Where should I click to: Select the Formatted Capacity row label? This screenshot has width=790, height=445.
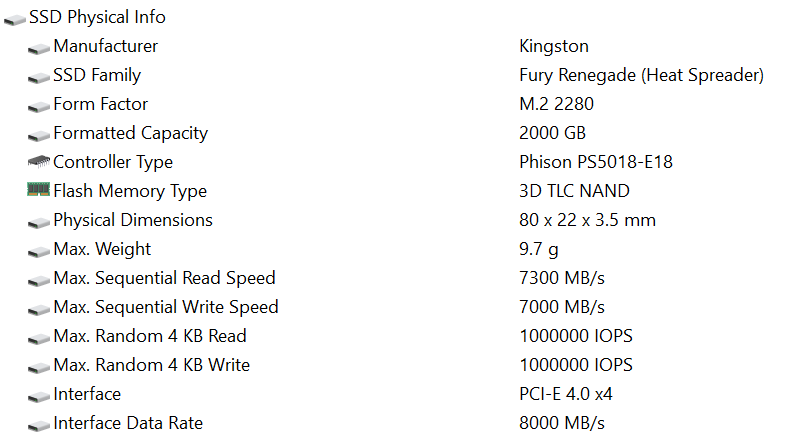tap(130, 133)
